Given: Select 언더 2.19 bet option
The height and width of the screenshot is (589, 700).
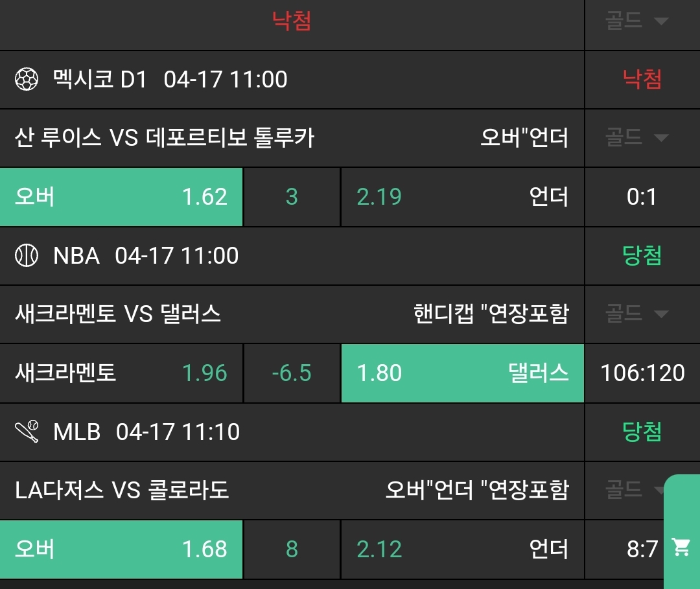Looking at the screenshot, I should coord(462,197).
